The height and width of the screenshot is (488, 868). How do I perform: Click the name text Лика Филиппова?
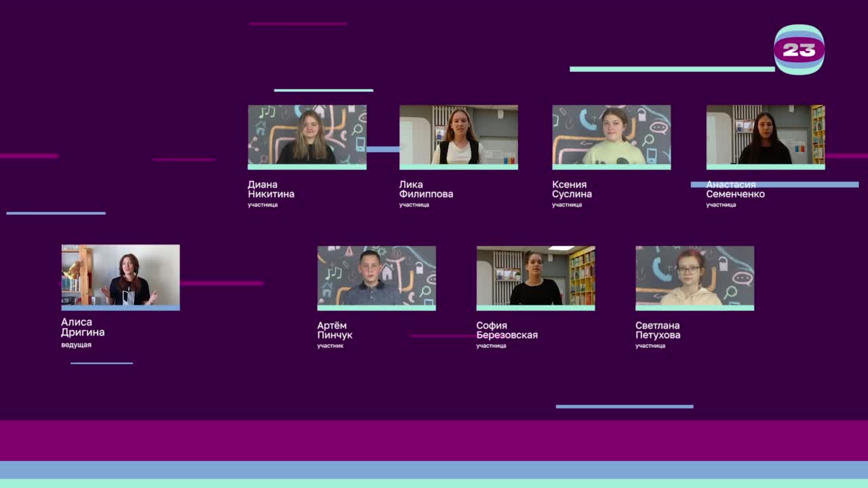click(x=426, y=189)
